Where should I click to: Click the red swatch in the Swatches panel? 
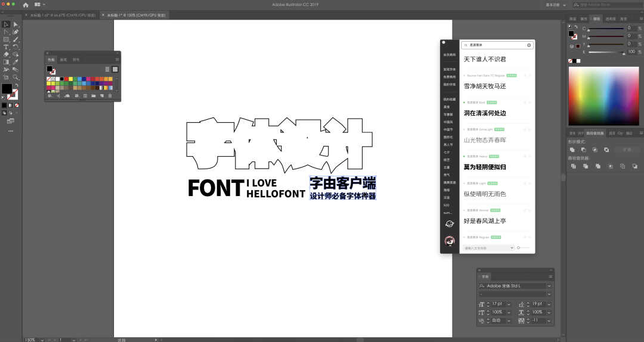(66, 79)
